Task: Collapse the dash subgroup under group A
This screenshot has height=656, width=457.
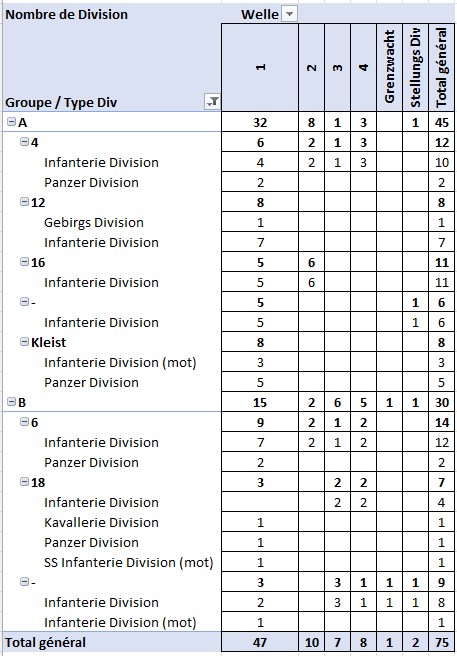Action: point(25,302)
